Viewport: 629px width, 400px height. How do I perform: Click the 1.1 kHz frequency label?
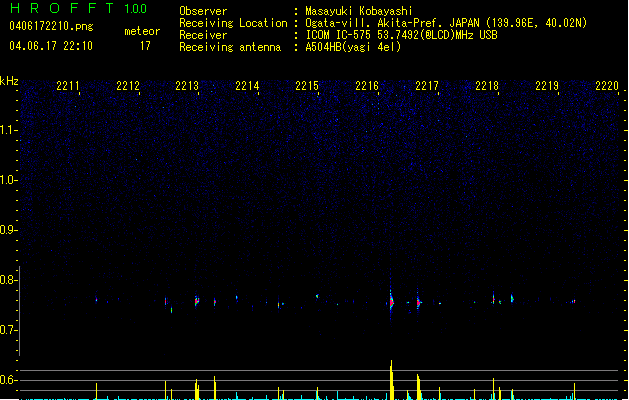pos(8,130)
